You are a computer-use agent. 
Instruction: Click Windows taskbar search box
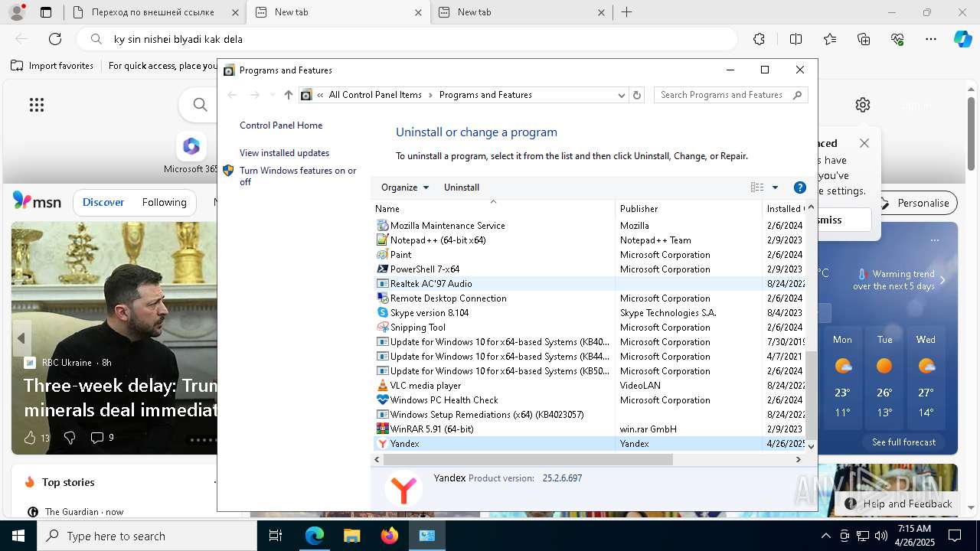147,536
